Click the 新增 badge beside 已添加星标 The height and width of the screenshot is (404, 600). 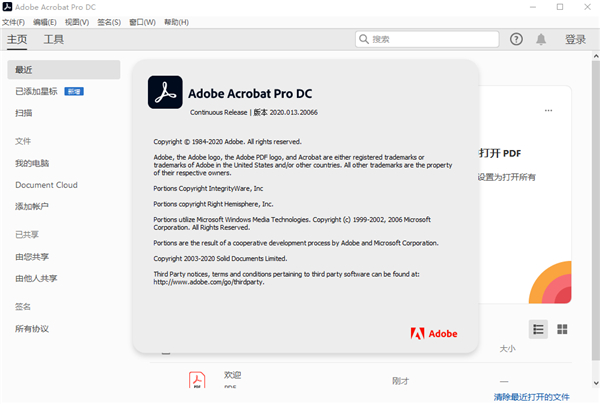(x=74, y=91)
